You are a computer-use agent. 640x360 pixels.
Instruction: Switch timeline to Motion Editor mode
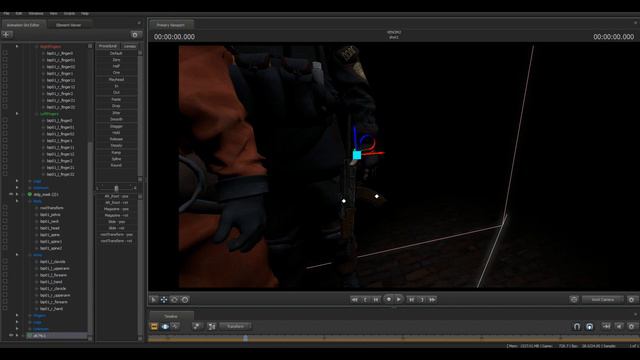165,327
